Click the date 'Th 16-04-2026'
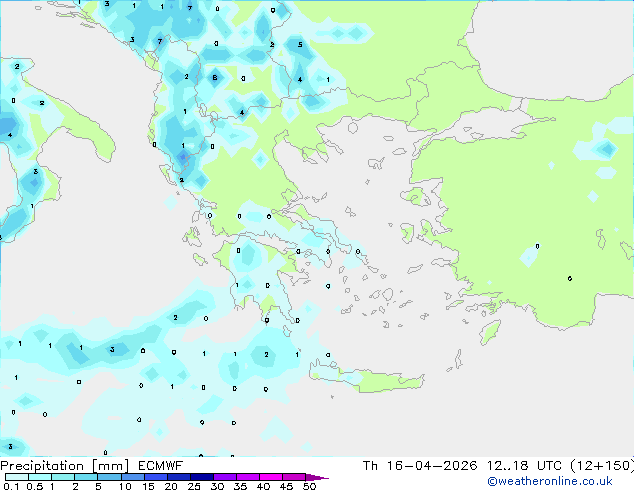This screenshot has height=490, width=634. pyautogui.click(x=420, y=466)
